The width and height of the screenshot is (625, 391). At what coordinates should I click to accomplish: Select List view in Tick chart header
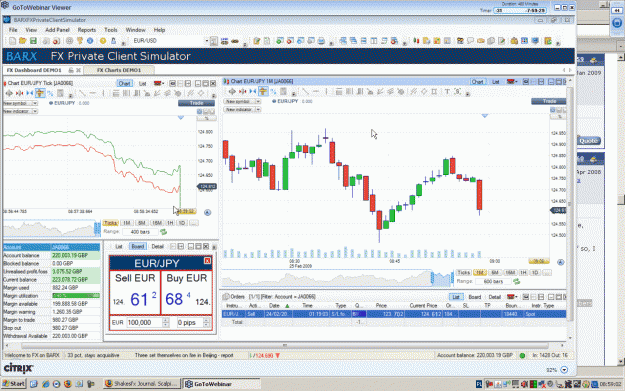pyautogui.click(x=142, y=83)
